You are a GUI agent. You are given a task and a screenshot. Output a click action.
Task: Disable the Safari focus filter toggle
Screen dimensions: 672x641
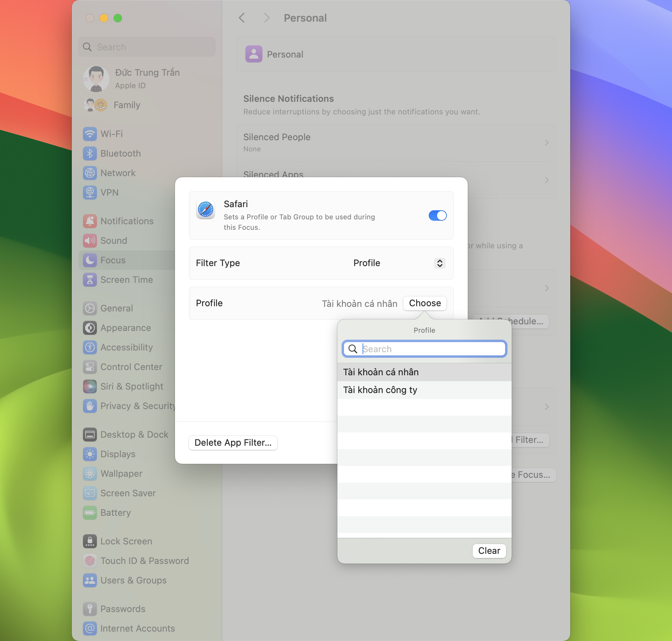pos(437,216)
